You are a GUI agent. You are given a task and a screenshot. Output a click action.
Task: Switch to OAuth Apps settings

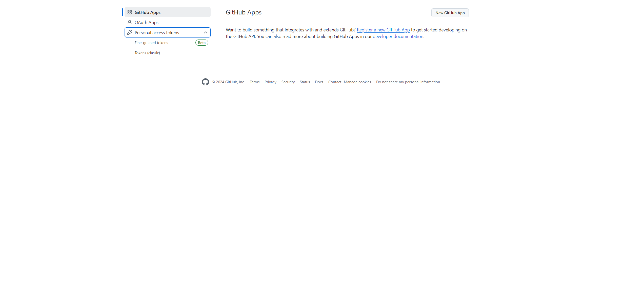coord(146,22)
